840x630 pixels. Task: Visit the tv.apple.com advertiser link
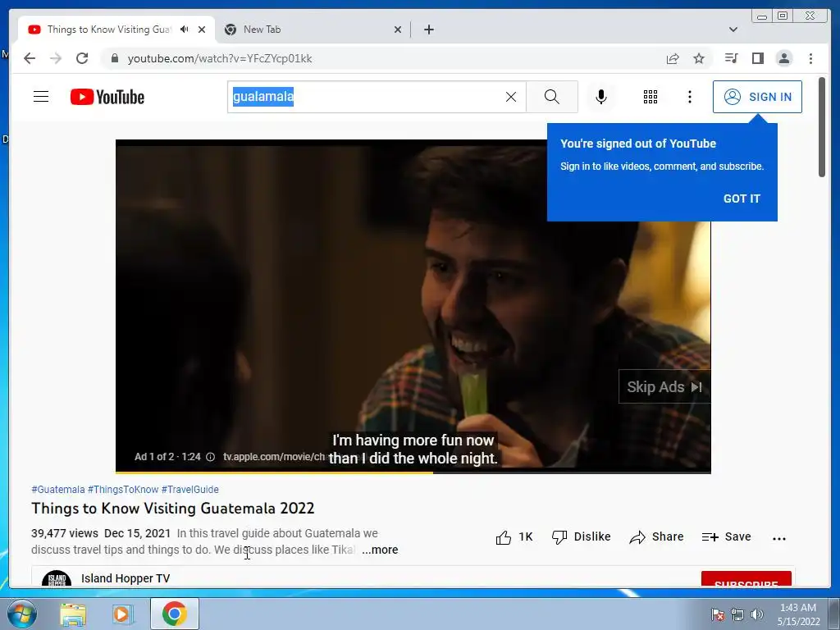274,457
